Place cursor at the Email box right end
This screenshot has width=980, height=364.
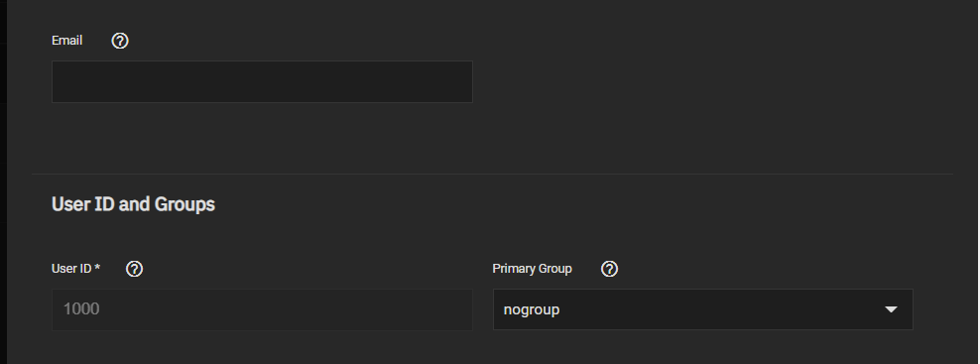465,82
